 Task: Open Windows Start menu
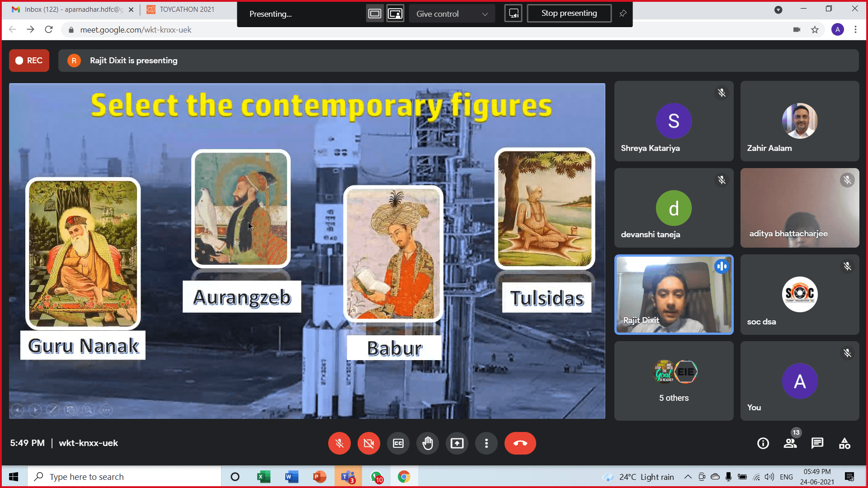point(14,477)
